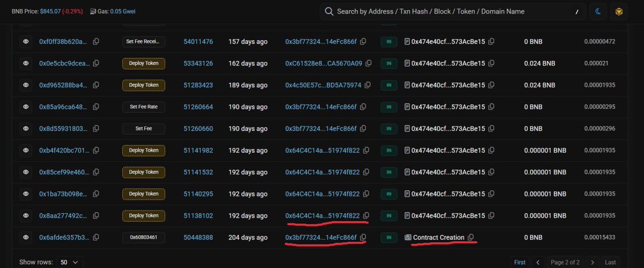Preview transaction 0x8aa277492c with eye icon

click(x=25, y=216)
